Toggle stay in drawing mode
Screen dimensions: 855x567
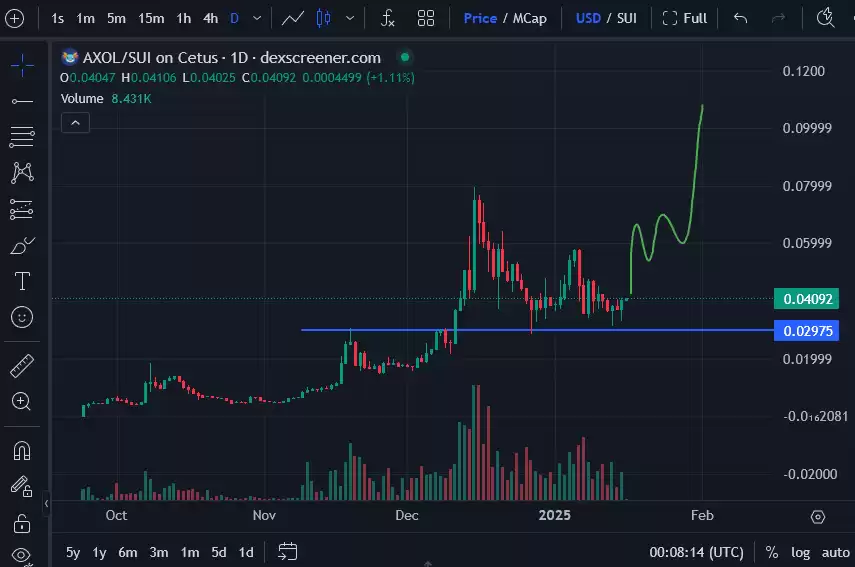22,486
